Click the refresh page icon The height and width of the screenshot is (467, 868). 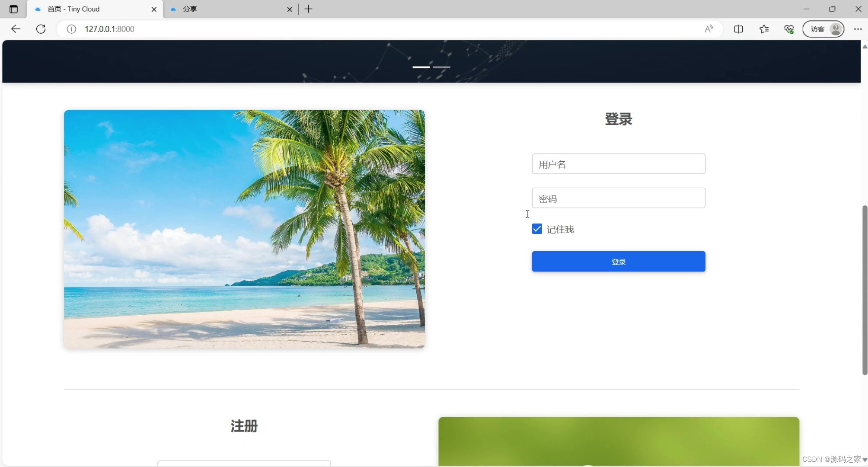pos(40,29)
